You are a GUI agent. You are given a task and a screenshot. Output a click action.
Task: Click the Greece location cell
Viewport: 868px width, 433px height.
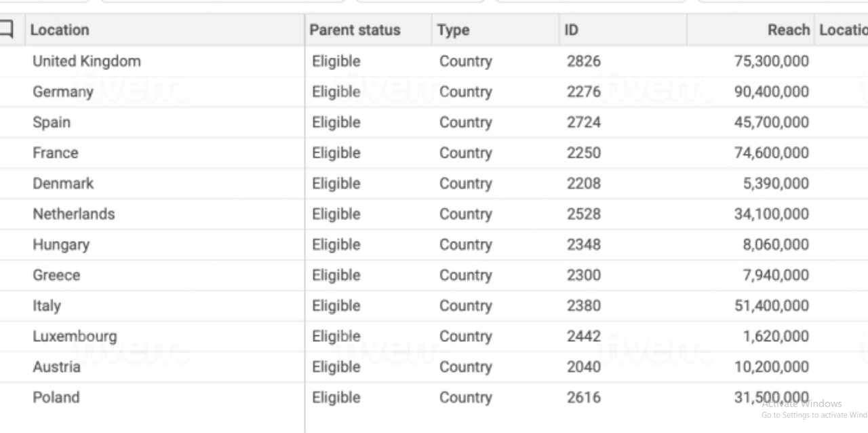(x=56, y=275)
